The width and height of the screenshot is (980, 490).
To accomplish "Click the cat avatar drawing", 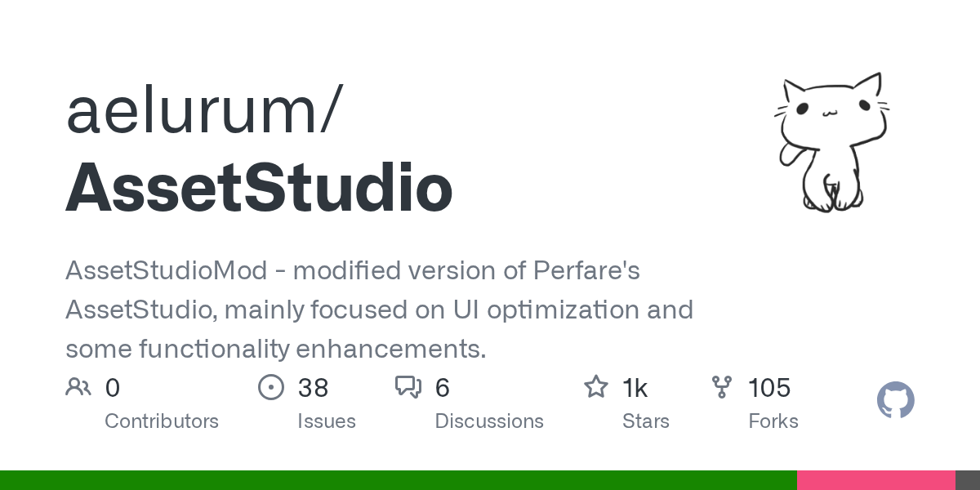I will click(x=831, y=143).
